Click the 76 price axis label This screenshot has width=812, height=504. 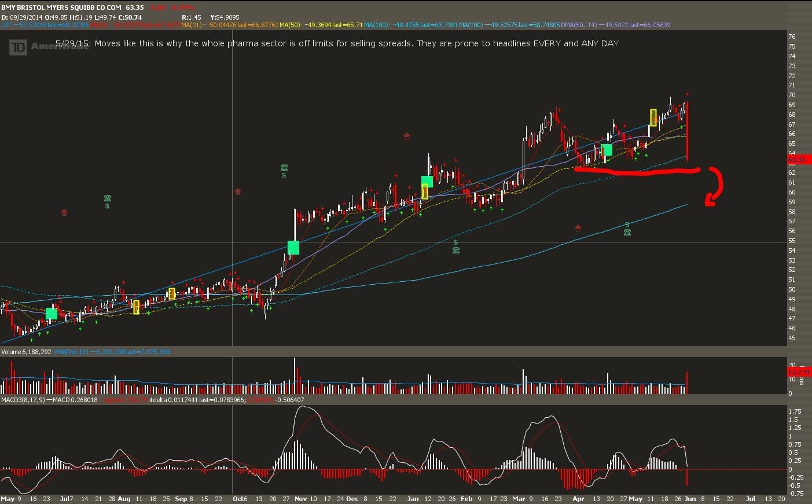[792, 36]
